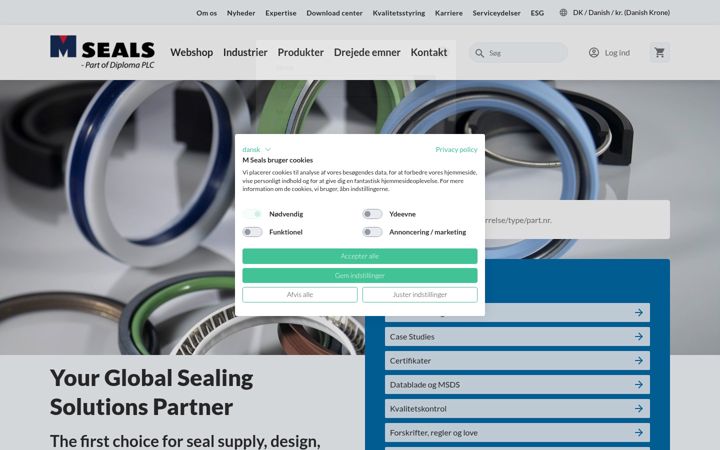Open the Datablade og MSDS row
The image size is (720, 450).
pyautogui.click(x=518, y=384)
